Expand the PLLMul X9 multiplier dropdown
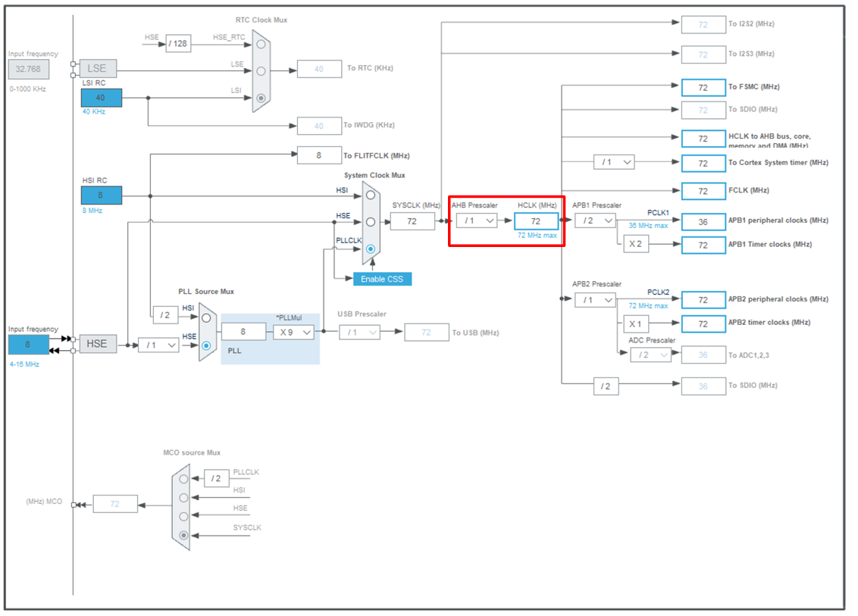The height and width of the screenshot is (616, 858). pos(294,332)
